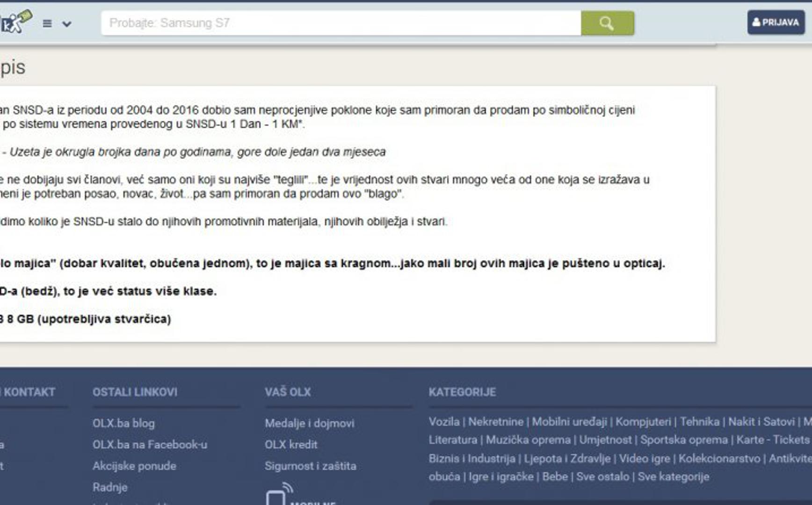
Task: Select the OLX kredit link
Action: [291, 445]
